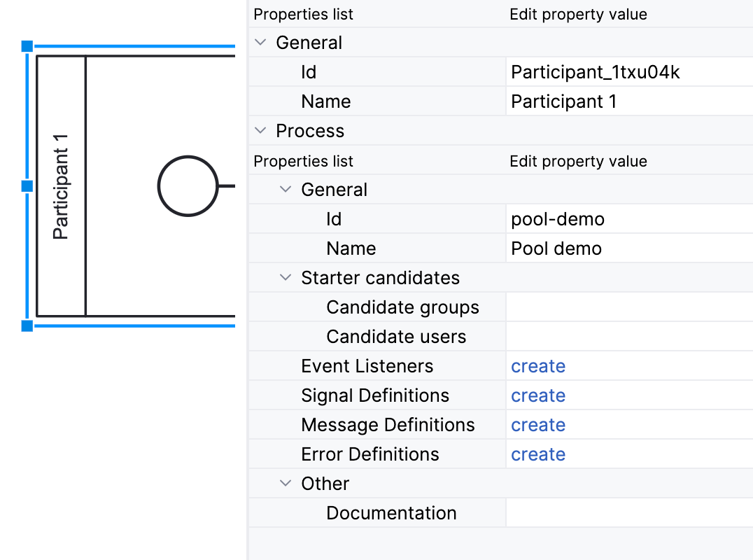Click the empty Documentation value field
This screenshot has height=560, width=753.
click(628, 513)
